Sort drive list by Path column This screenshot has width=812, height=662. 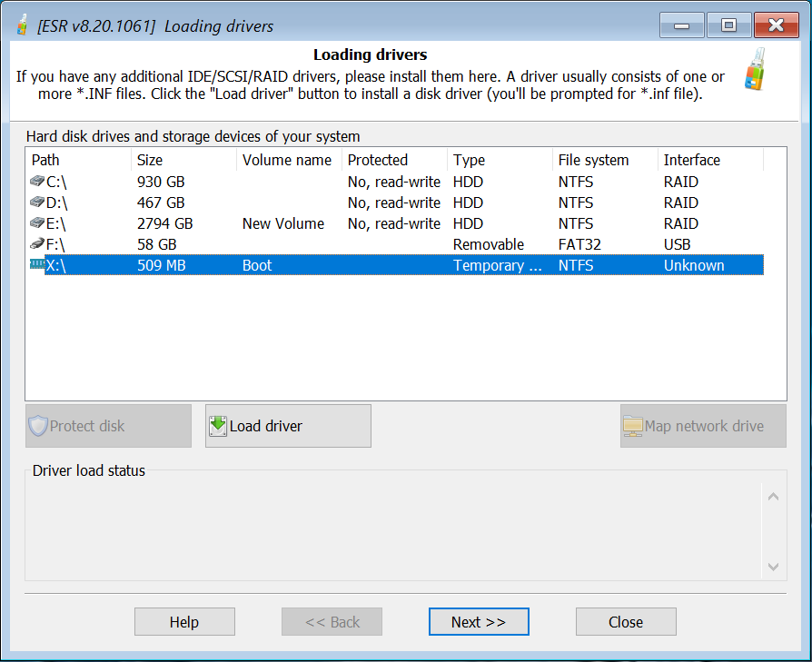(78, 160)
